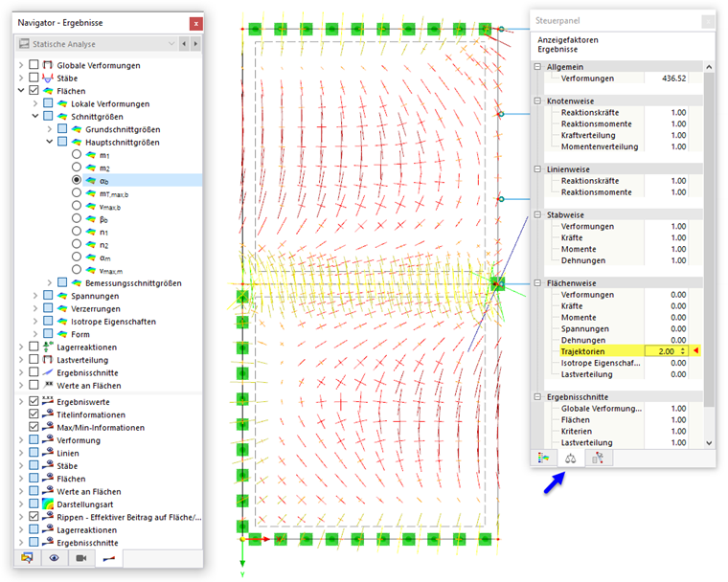Collapse the Flächenweise group
This screenshot has height=582, width=728.
pyautogui.click(x=537, y=282)
